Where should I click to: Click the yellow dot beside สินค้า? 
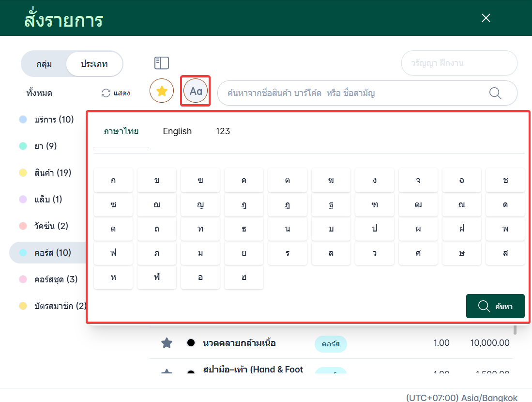[x=23, y=172]
